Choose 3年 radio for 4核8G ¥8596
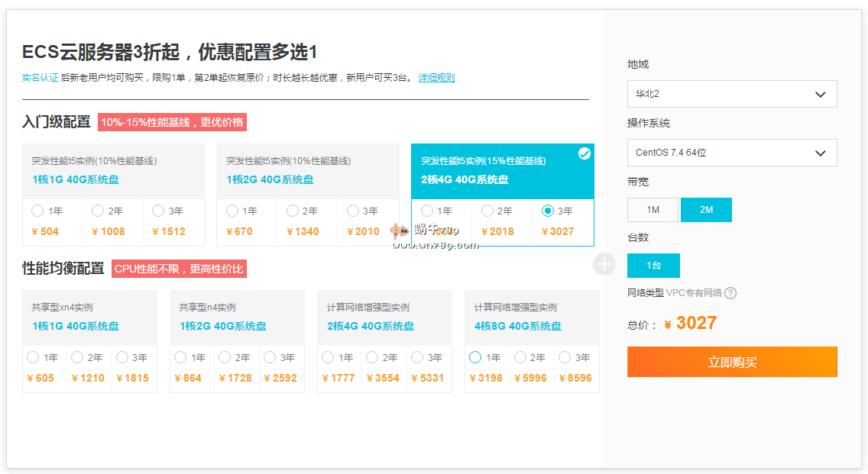This screenshot has width=868, height=474. pyautogui.click(x=565, y=357)
